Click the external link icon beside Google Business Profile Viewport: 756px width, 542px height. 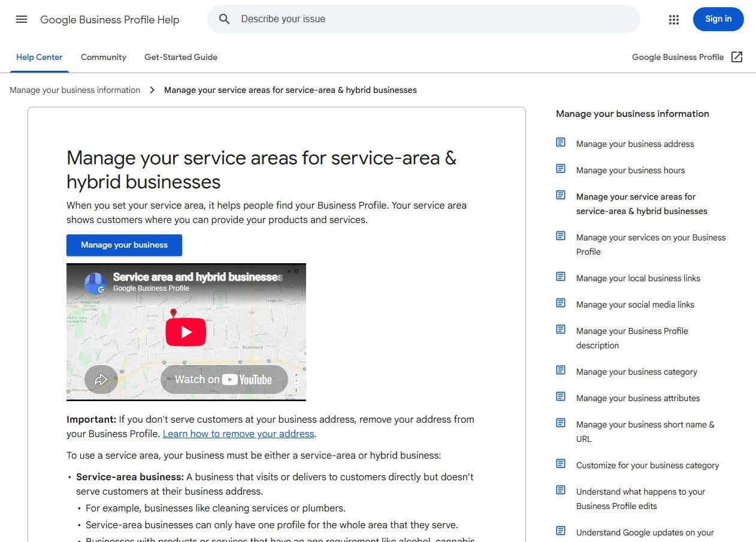(x=737, y=57)
